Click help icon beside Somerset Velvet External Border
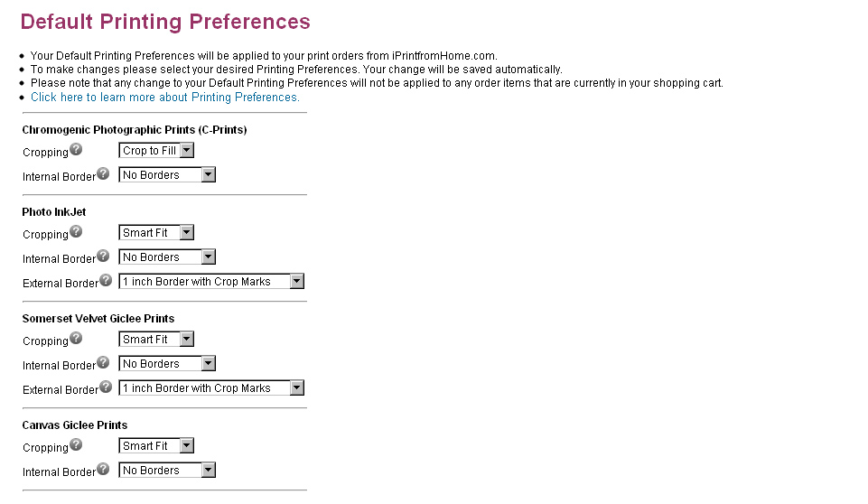Screen dimensions: 868x504 (x=106, y=387)
